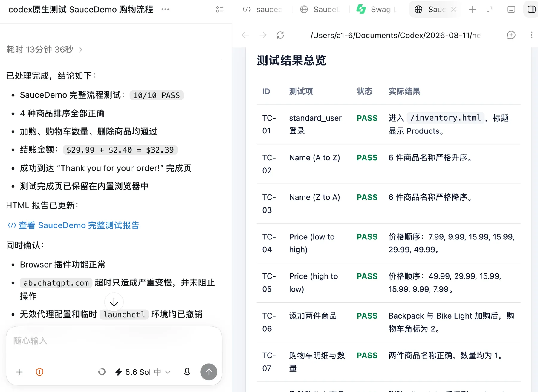Click the 测试结果总览 heading
The width and height of the screenshot is (538, 392).
pos(291,61)
